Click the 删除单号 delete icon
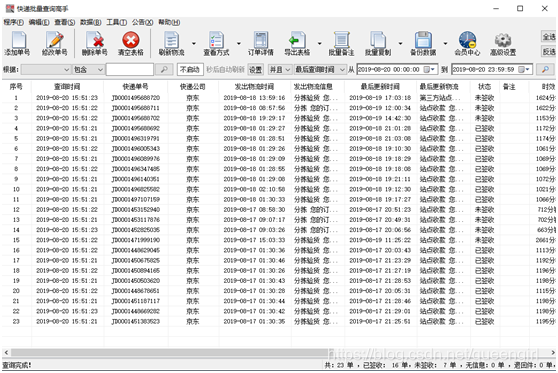558x373 pixels. tap(95, 40)
